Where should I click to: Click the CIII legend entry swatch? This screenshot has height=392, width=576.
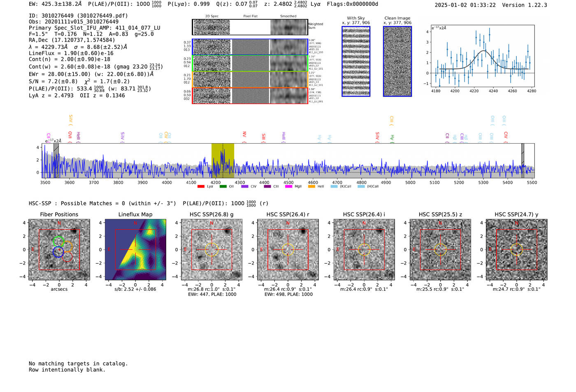point(267,186)
